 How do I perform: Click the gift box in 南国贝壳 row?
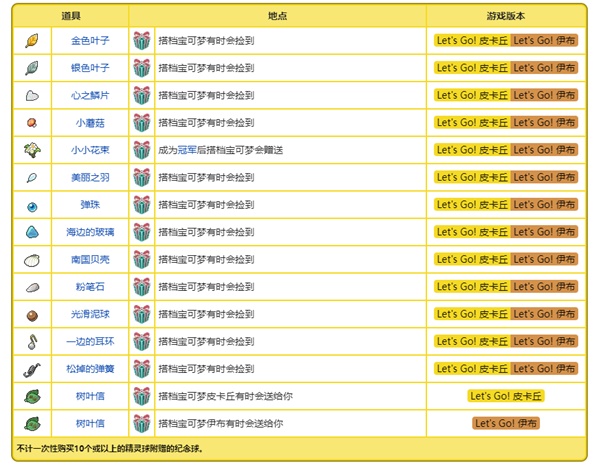[142, 259]
